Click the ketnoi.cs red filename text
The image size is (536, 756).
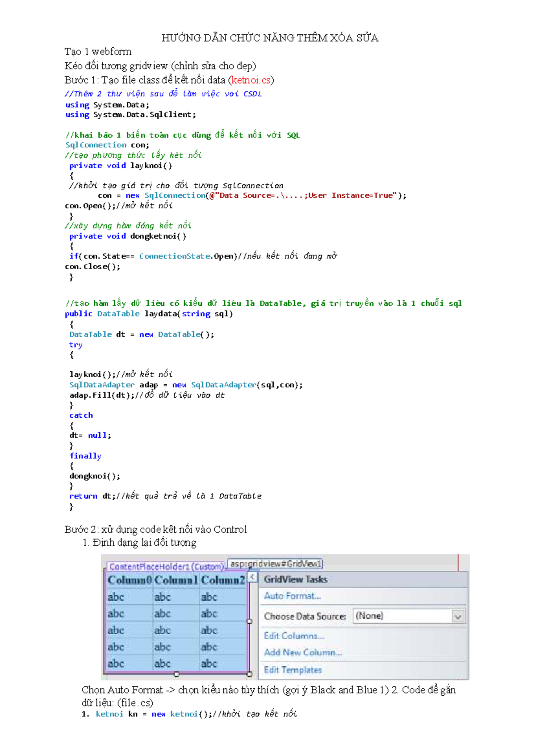[x=251, y=80]
